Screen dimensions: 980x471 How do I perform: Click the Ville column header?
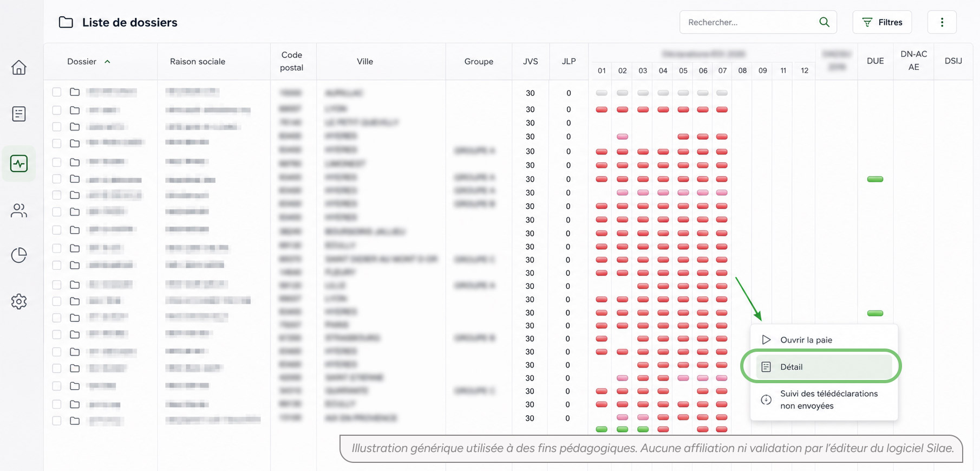[365, 62]
